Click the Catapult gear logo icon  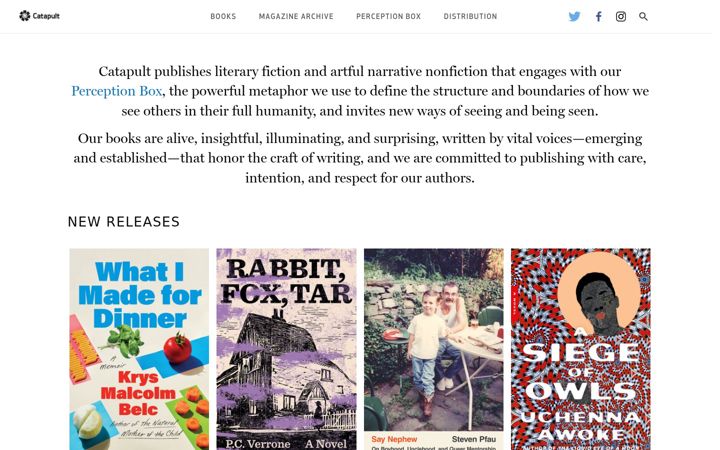tap(25, 16)
